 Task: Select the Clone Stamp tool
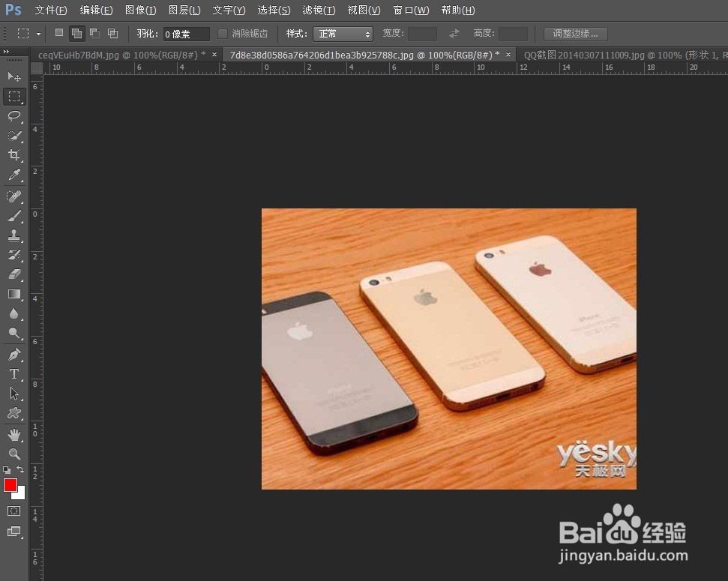point(14,235)
